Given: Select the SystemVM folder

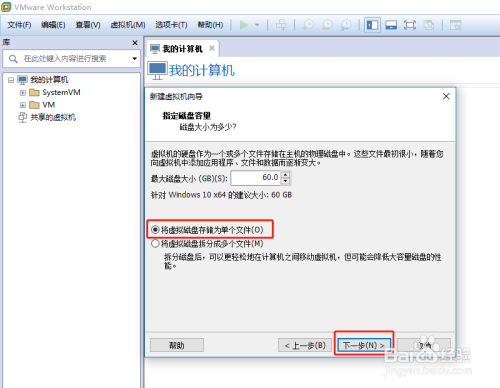Looking at the screenshot, I should [61, 92].
